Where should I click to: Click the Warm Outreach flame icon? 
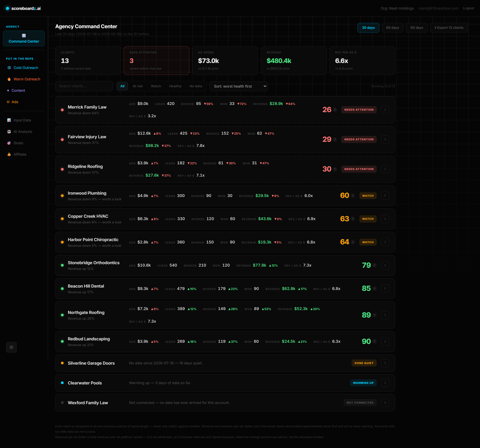(9, 79)
